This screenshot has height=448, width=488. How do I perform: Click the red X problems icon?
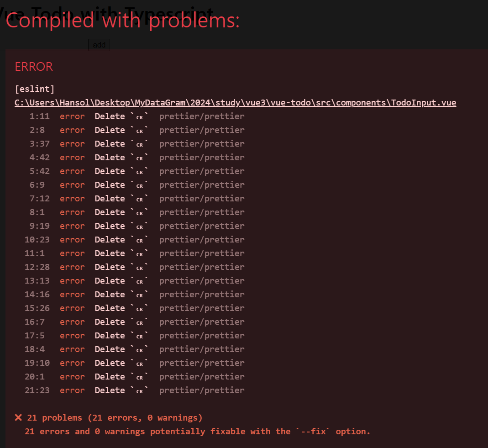pyautogui.click(x=18, y=417)
